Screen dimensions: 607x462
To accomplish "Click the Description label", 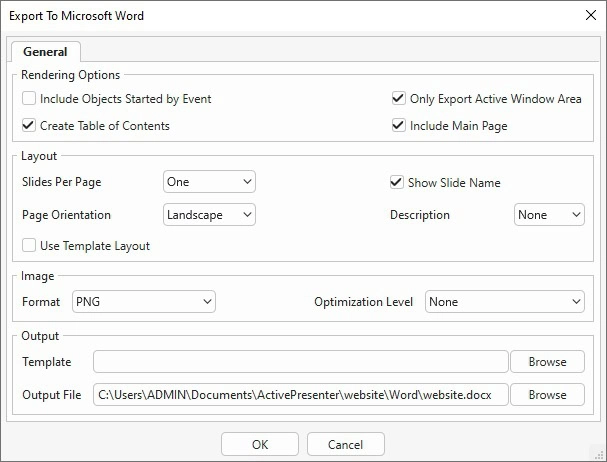I will [420, 215].
